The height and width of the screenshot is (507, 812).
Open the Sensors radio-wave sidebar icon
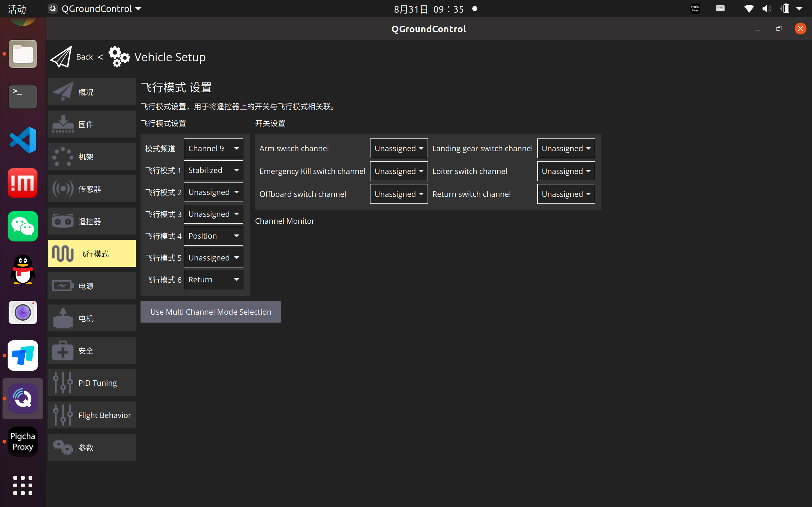(63, 189)
